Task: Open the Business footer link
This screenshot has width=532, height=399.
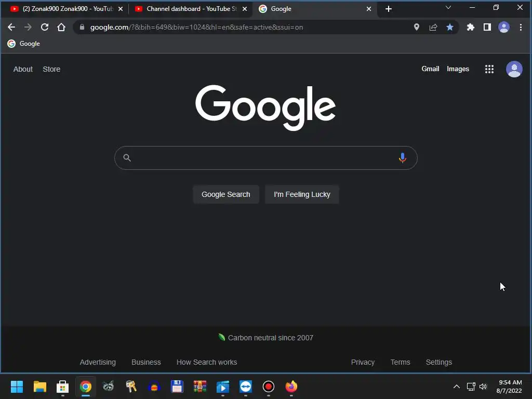Action: click(146, 362)
